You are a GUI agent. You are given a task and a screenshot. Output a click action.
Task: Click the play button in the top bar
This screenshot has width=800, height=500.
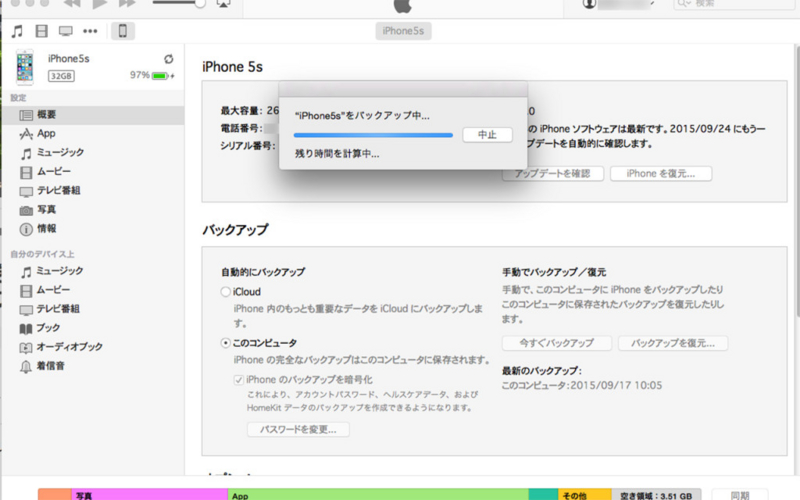[100, 4]
